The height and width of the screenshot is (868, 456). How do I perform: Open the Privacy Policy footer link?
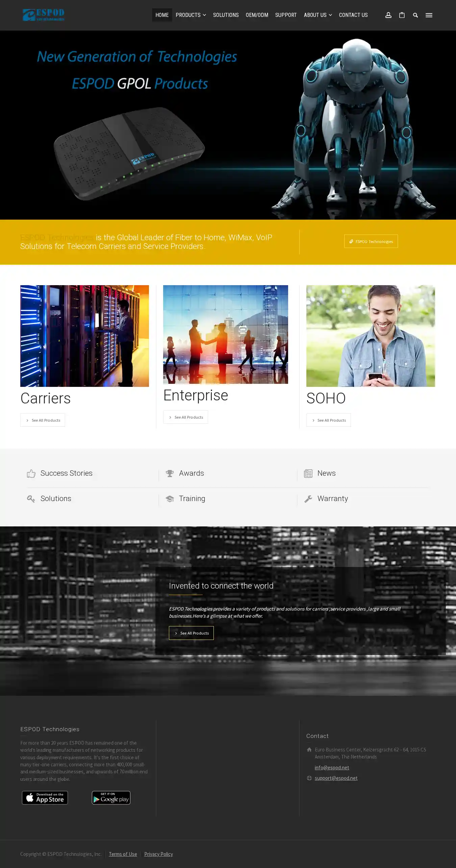click(x=158, y=854)
